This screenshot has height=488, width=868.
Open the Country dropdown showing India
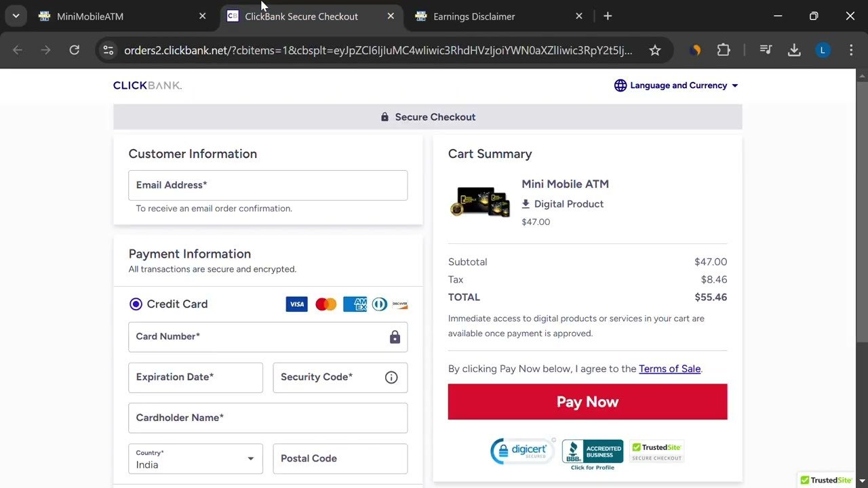(195, 459)
